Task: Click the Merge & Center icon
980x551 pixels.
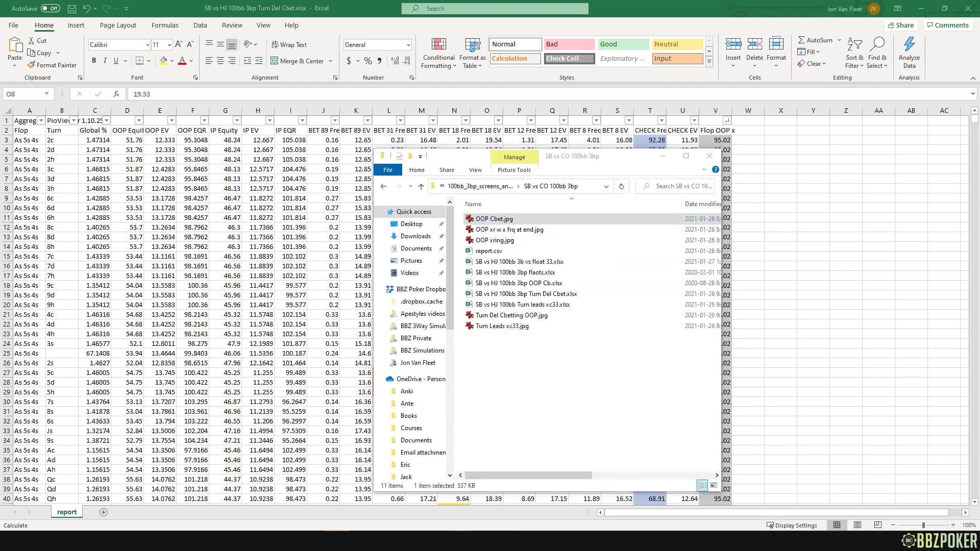Action: [275, 61]
